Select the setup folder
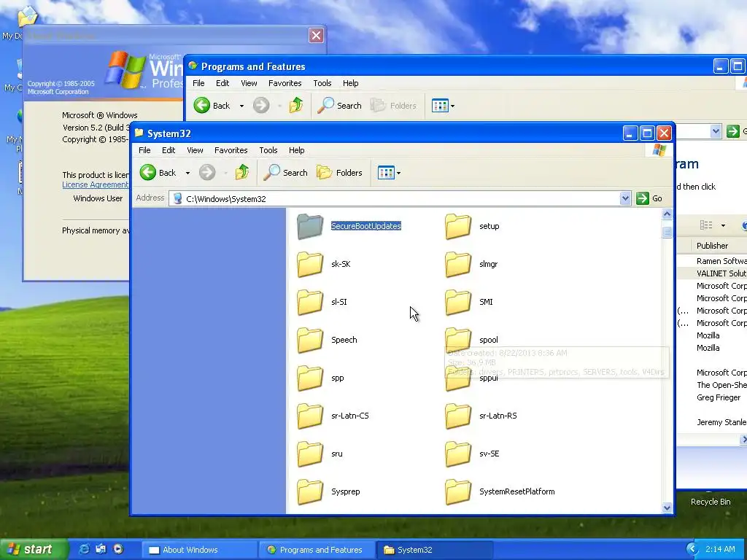The image size is (747, 560). [x=472, y=226]
